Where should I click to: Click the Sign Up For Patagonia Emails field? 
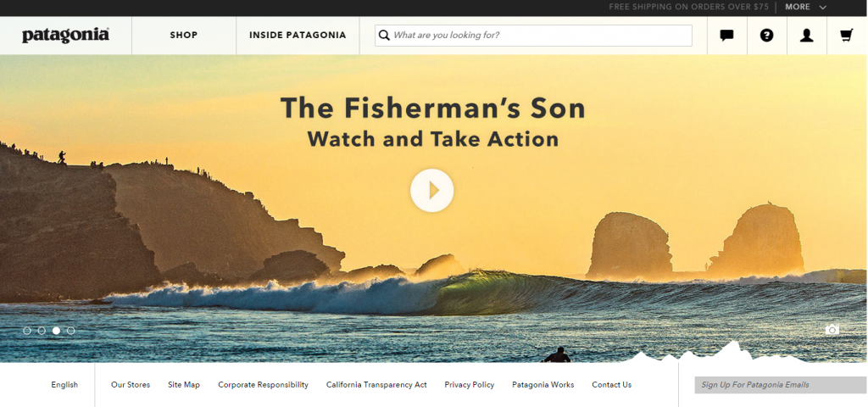[x=781, y=385]
